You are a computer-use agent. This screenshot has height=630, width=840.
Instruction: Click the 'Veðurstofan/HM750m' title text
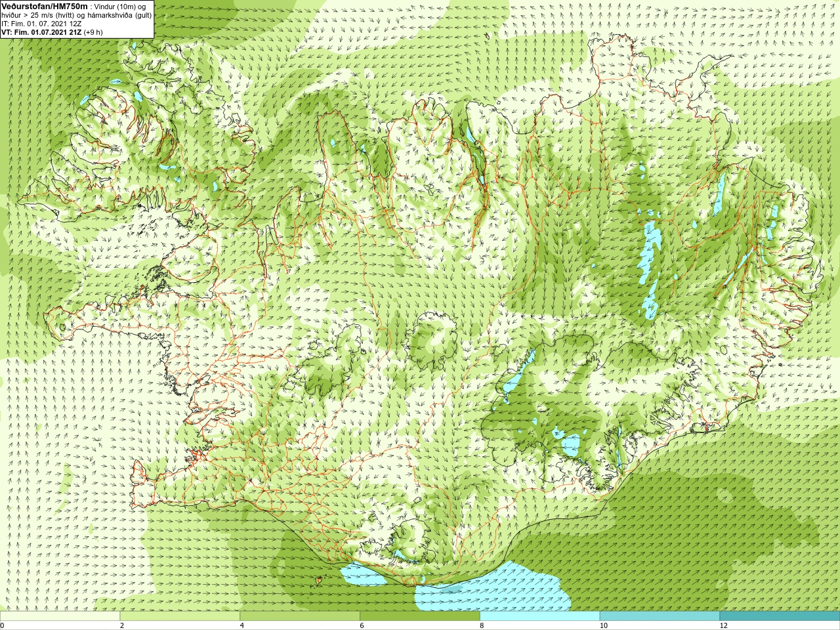tap(45, 6)
